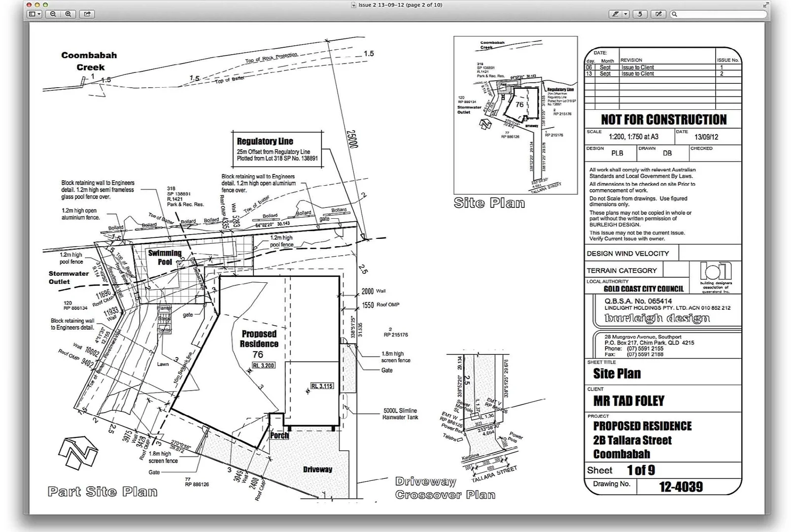Zoom out of the site plan
This screenshot has height=532, width=794.
[x=53, y=14]
